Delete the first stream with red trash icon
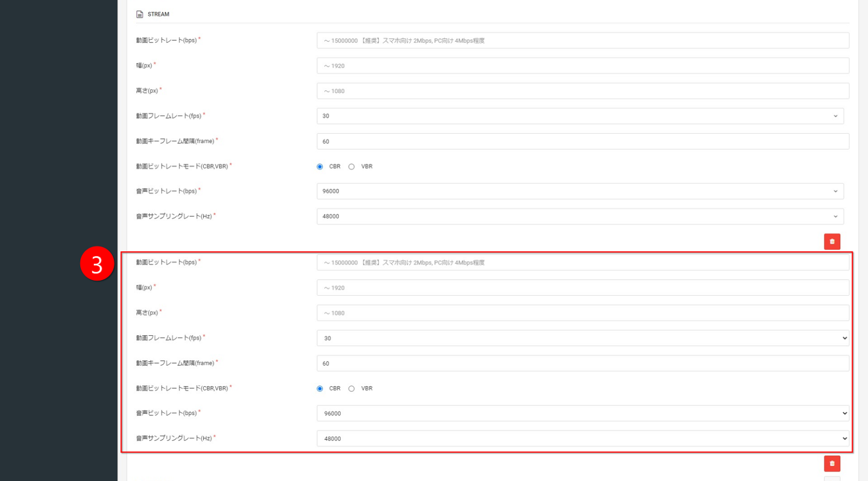The width and height of the screenshot is (868, 481). pyautogui.click(x=832, y=242)
